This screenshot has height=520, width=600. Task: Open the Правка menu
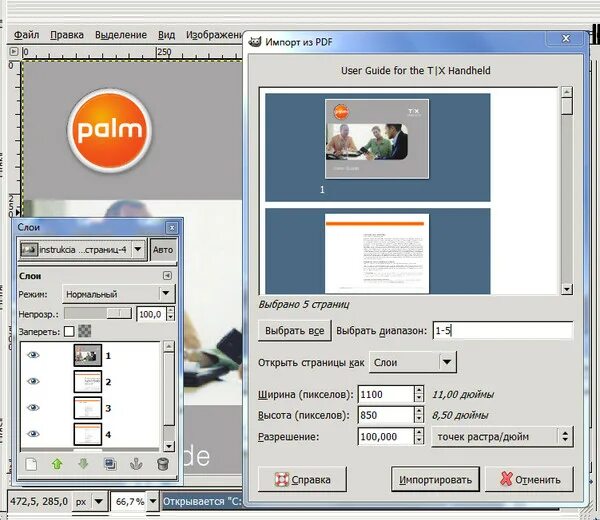(x=67, y=35)
